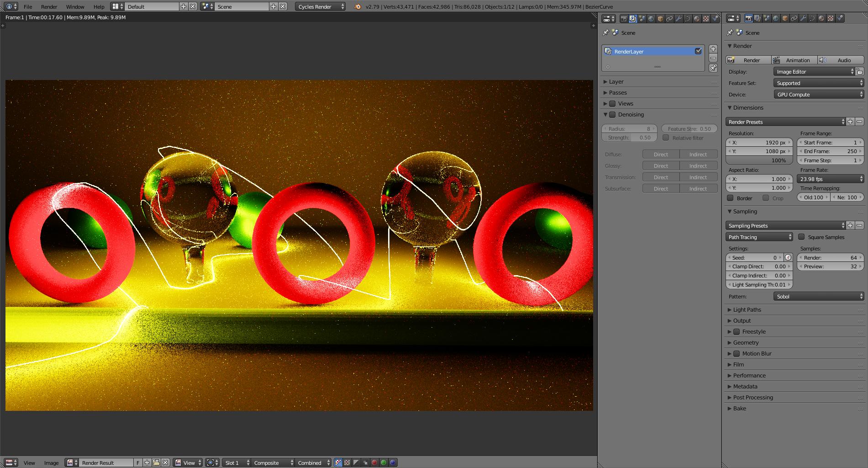Toggle Glossy Indirect denoising pass

[x=698, y=165]
